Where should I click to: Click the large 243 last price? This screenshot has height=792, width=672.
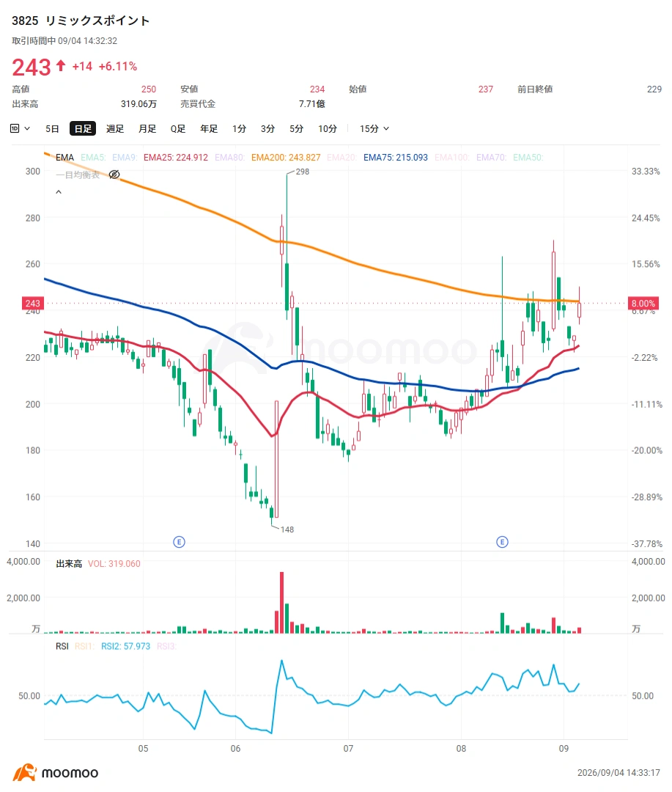[x=32, y=67]
